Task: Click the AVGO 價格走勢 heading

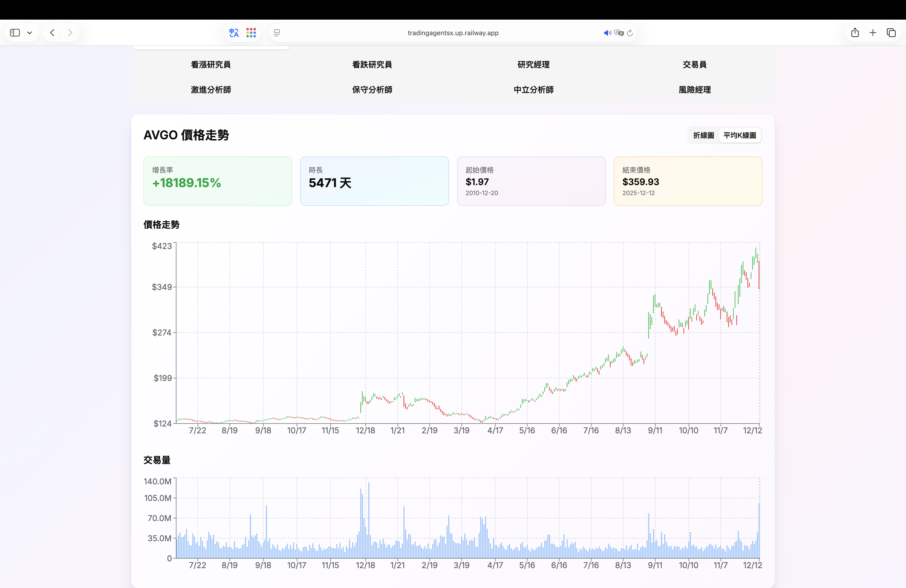Action: point(186,135)
